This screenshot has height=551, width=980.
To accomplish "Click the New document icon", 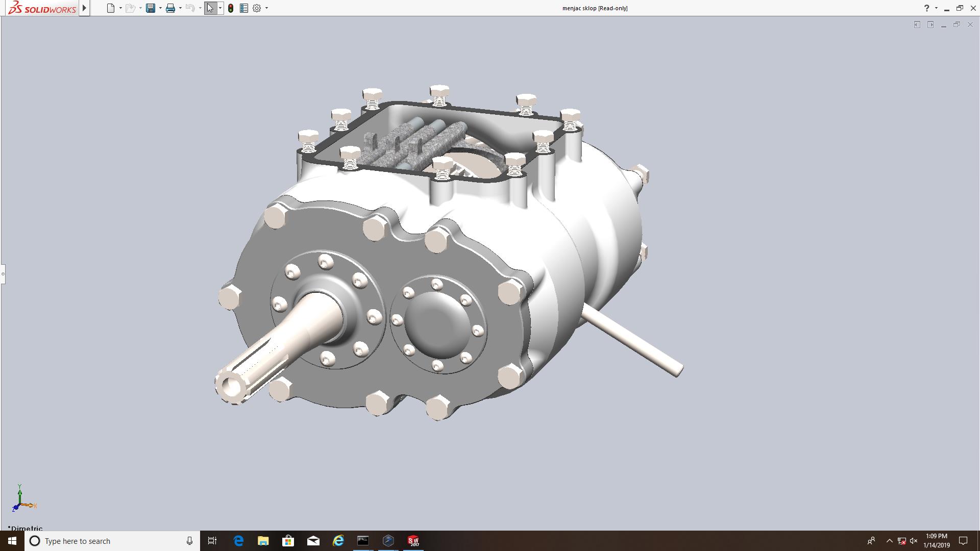I will (x=110, y=8).
